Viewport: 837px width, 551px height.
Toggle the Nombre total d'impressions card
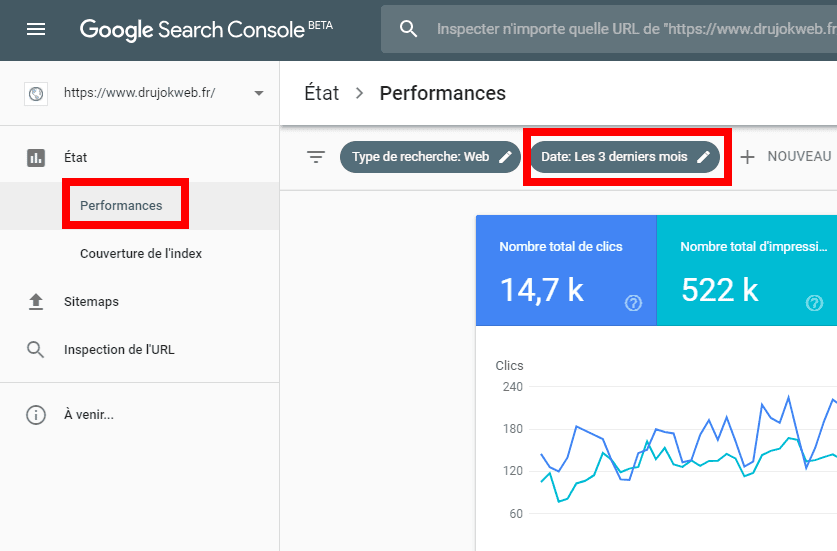[747, 270]
